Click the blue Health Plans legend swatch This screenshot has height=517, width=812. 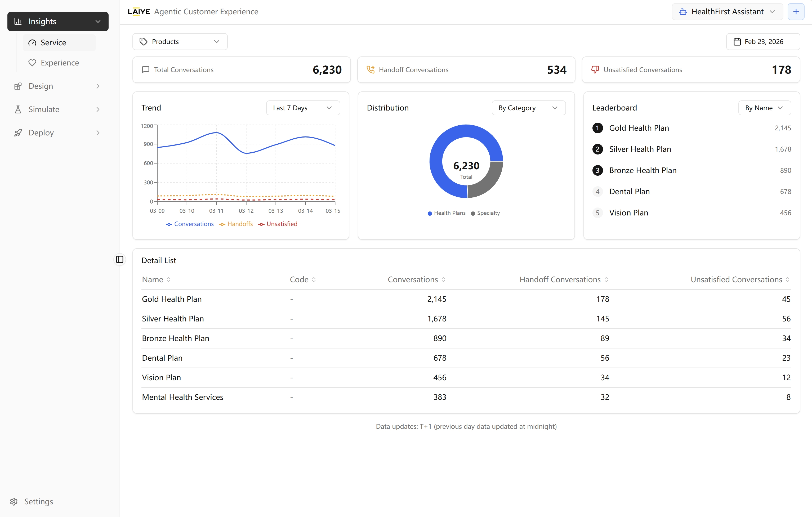click(430, 213)
